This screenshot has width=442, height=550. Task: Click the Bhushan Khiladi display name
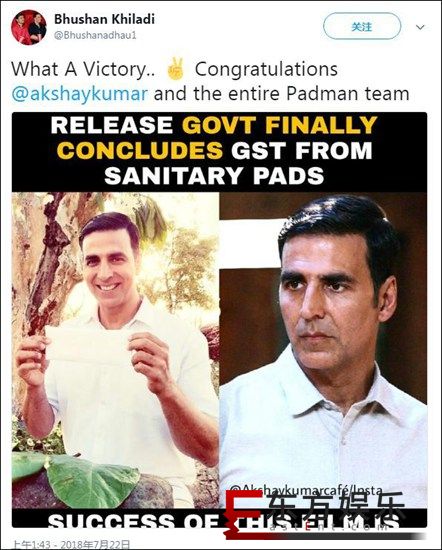point(104,19)
